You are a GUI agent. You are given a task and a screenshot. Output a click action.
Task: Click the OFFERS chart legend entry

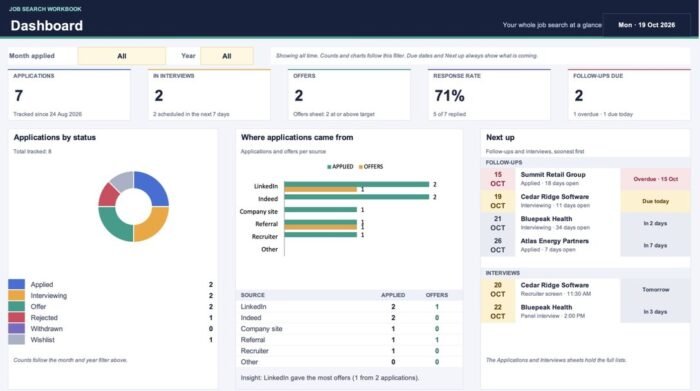[371, 166]
